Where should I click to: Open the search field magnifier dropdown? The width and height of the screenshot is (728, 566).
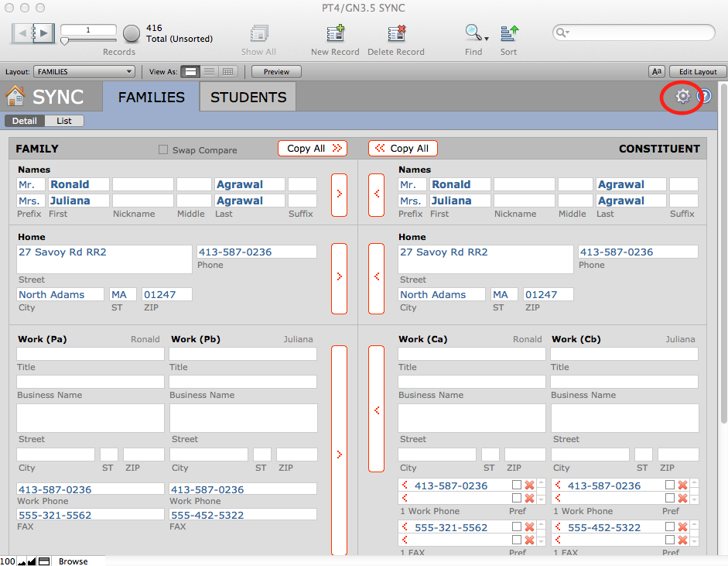565,33
